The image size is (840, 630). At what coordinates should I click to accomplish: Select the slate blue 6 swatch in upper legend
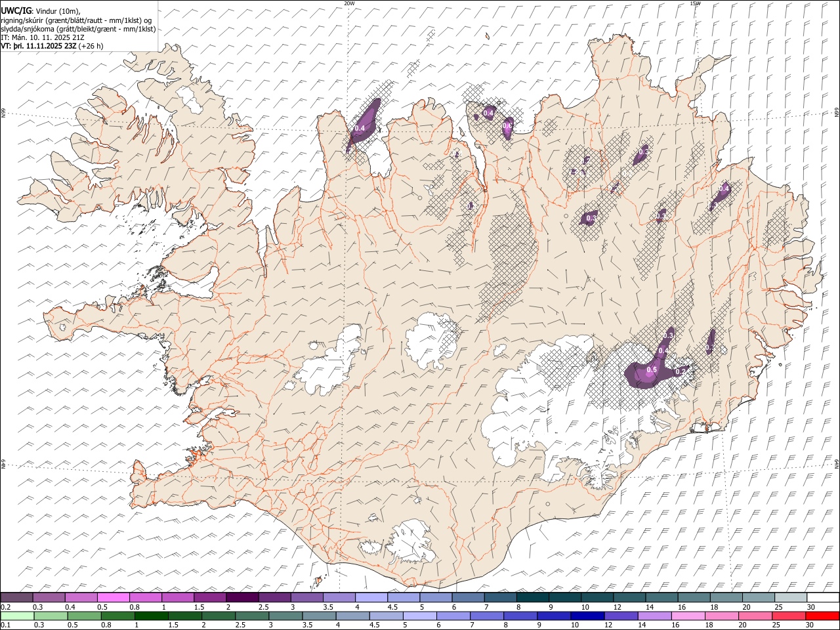click(x=468, y=598)
